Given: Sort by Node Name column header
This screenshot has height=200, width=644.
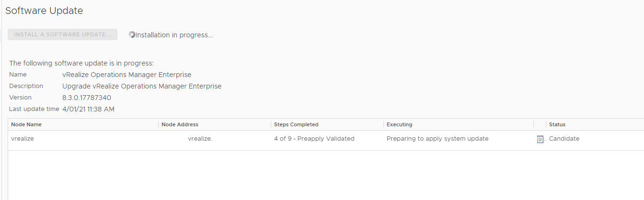Looking at the screenshot, I should pyautogui.click(x=26, y=124).
